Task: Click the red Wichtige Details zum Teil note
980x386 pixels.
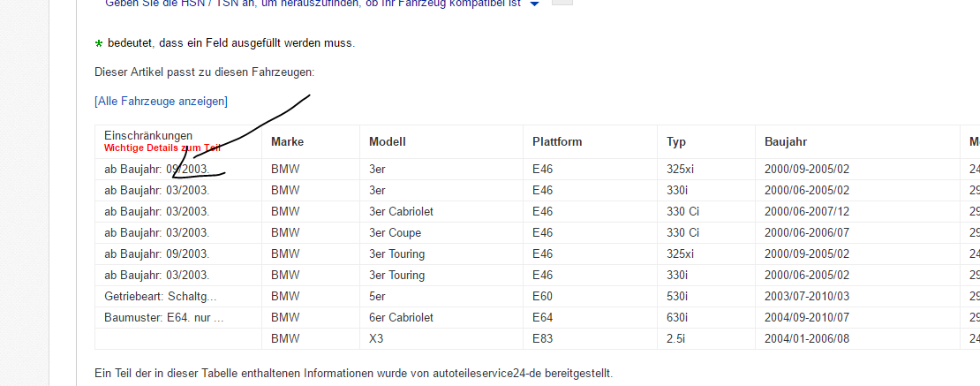Action: tap(162, 148)
